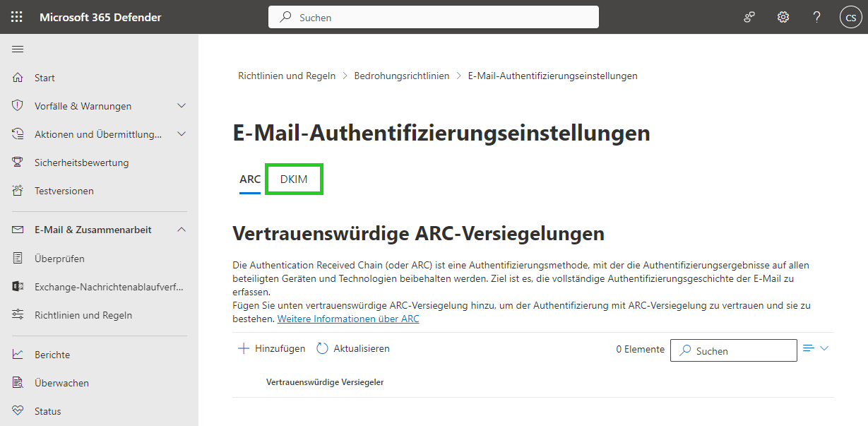This screenshot has height=426, width=868.
Task: Collapse the navigation hamburger menu
Action: click(18, 49)
